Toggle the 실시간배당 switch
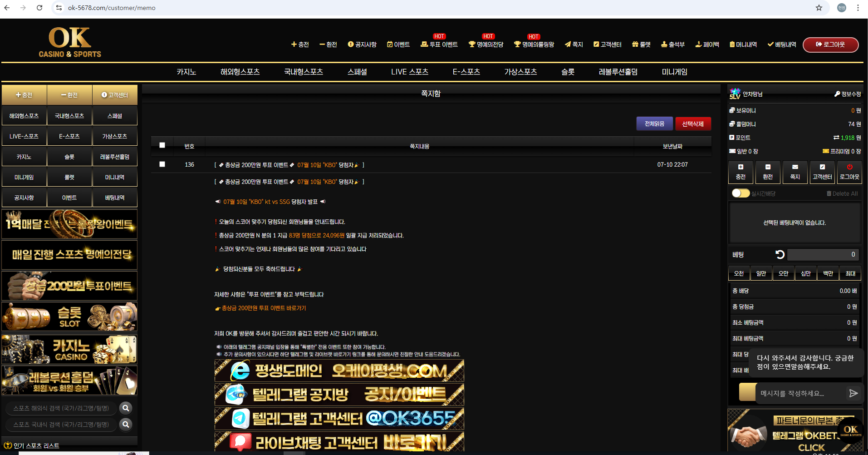The height and width of the screenshot is (455, 868). pos(740,193)
